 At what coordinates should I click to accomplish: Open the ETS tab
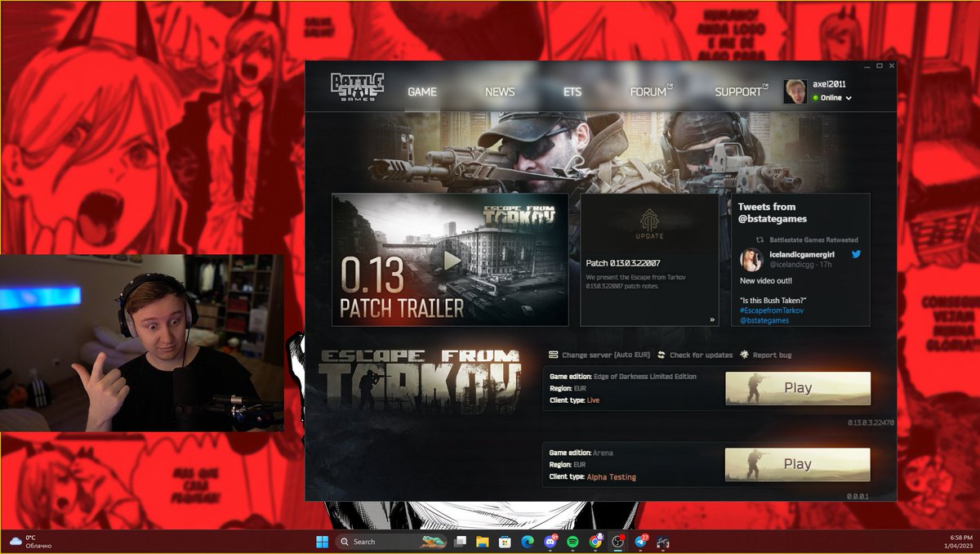pyautogui.click(x=572, y=92)
